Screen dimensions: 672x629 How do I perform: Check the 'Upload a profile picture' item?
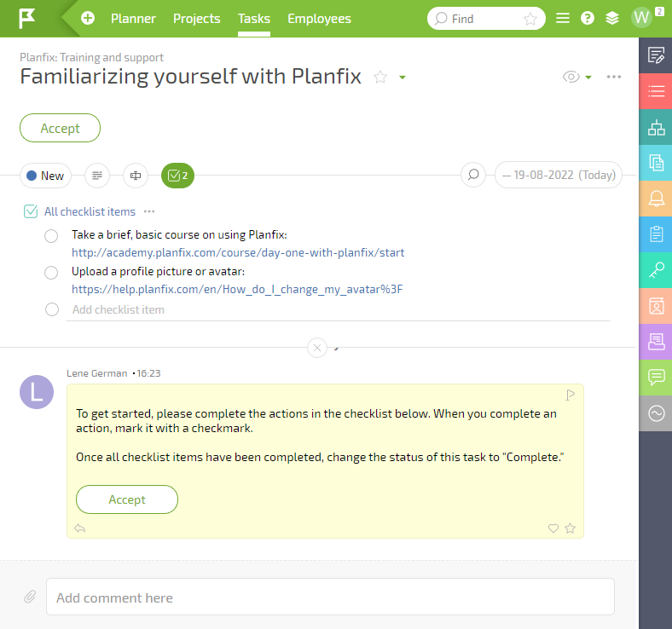[x=51, y=273]
